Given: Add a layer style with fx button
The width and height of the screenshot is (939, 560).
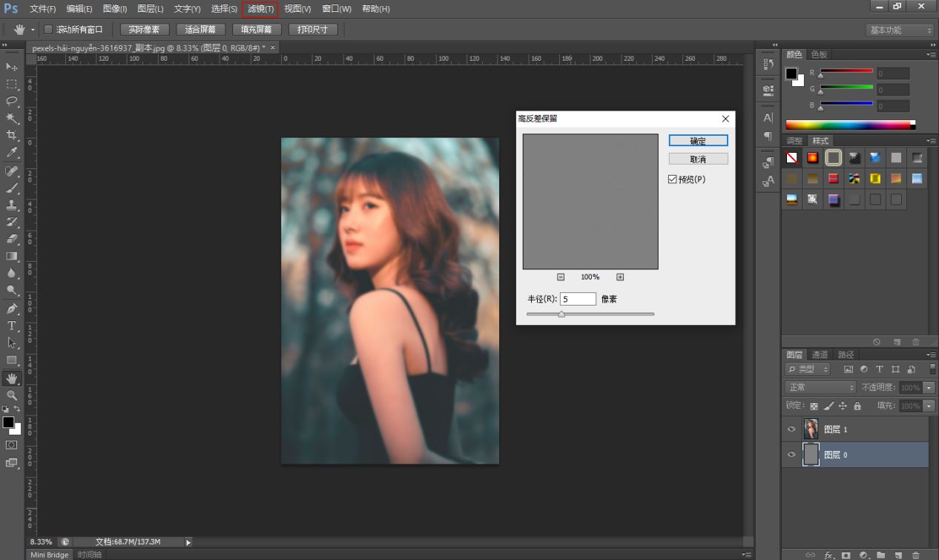Looking at the screenshot, I should pos(828,555).
